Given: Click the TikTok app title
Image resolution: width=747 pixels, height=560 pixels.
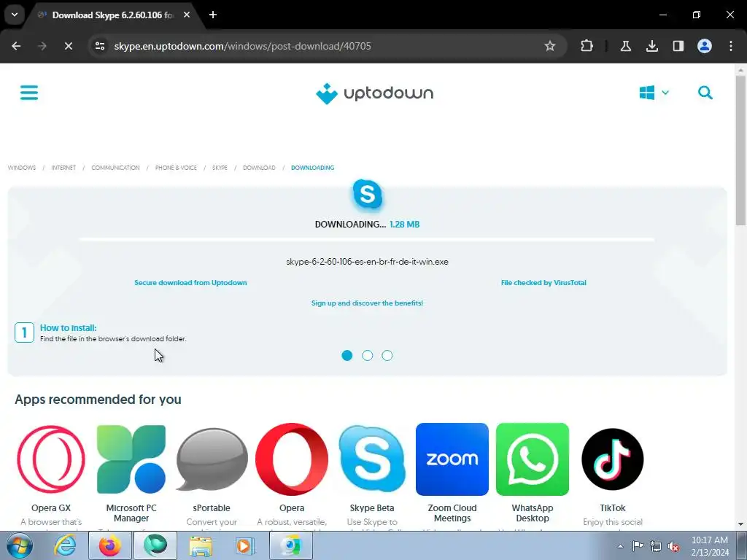Looking at the screenshot, I should 613,508.
